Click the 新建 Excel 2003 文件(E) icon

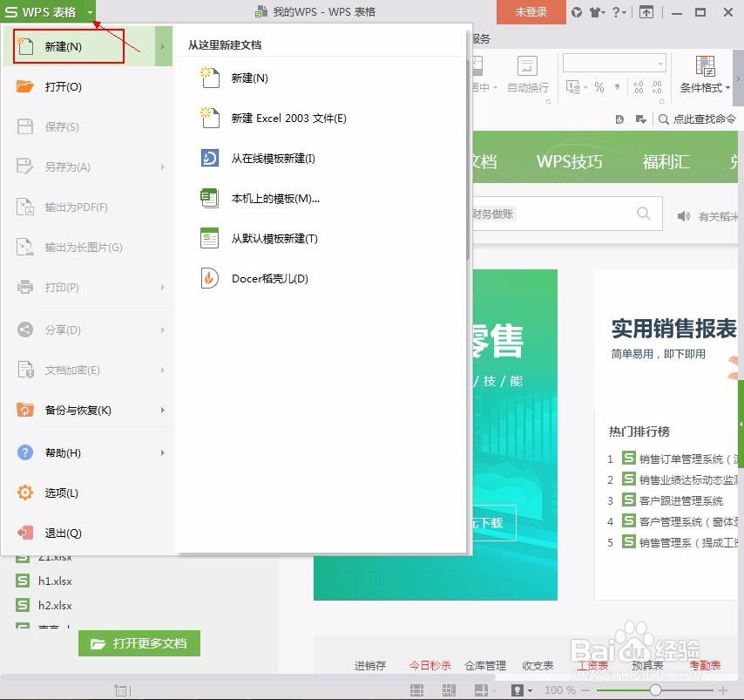tap(210, 118)
